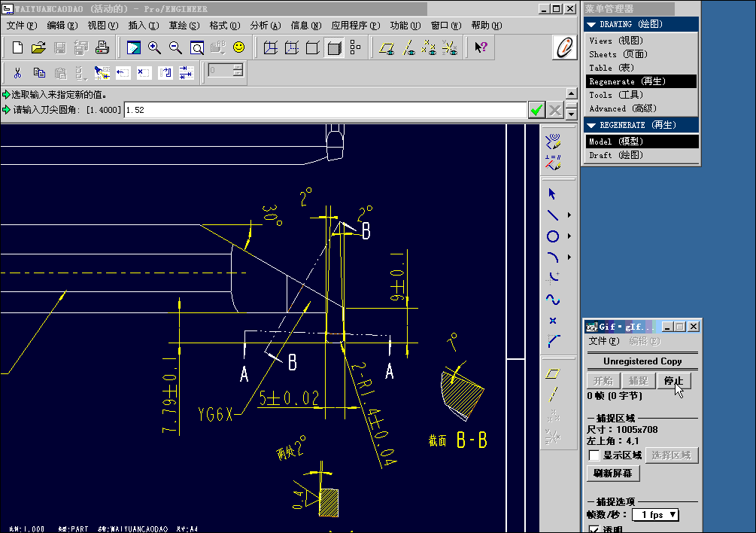
Task: Open the 文件 menu
Action: [21, 26]
